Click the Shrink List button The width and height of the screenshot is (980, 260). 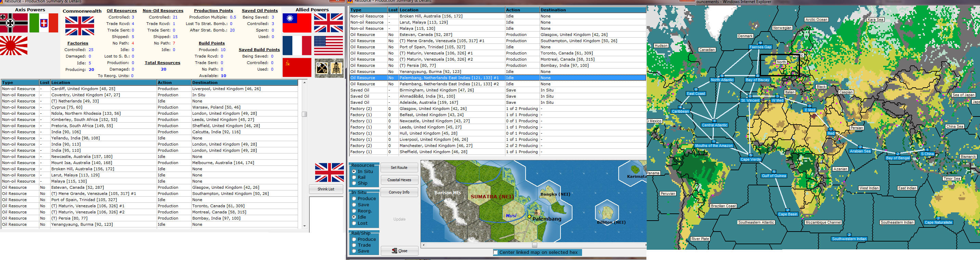pyautogui.click(x=326, y=189)
